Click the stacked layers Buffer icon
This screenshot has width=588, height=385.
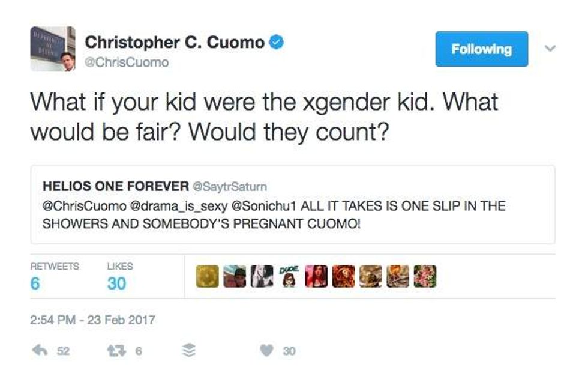click(190, 351)
